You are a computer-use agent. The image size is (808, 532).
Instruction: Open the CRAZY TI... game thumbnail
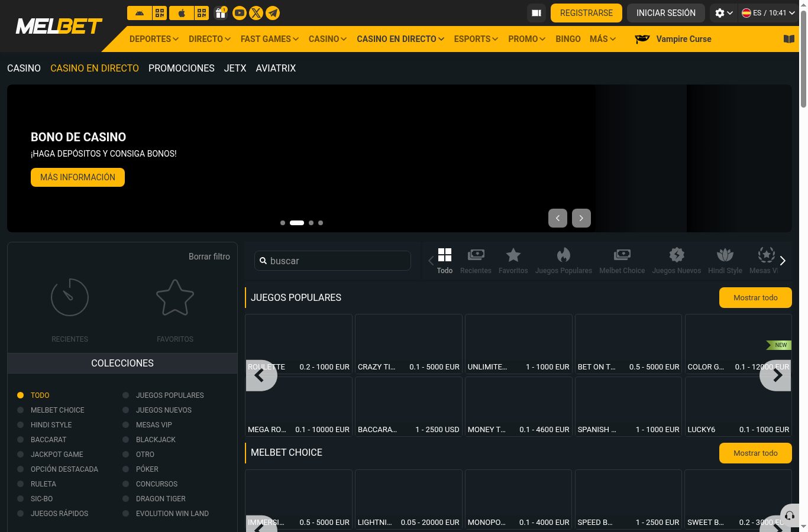tap(409, 344)
